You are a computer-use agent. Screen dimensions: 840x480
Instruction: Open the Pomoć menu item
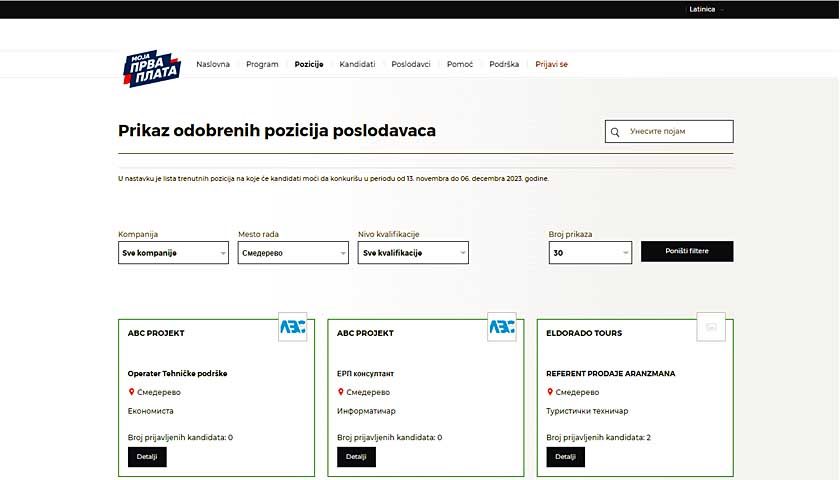click(x=460, y=64)
